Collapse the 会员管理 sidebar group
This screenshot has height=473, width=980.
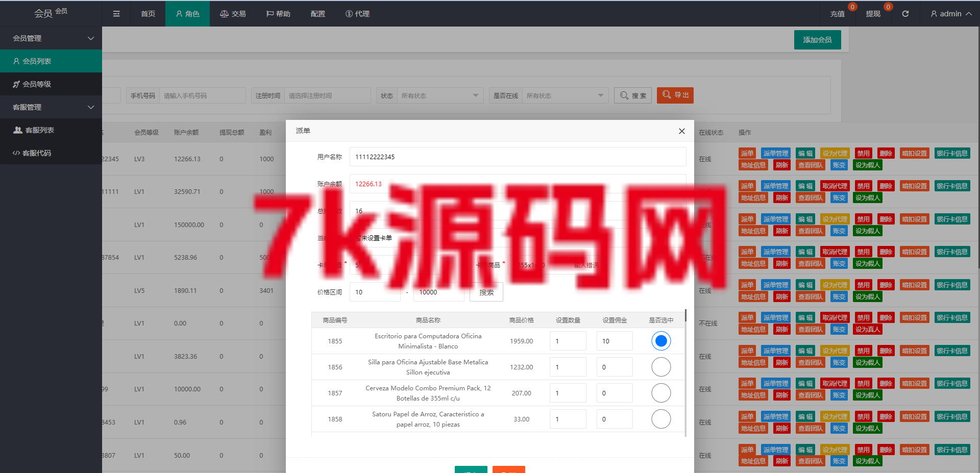[x=51, y=38]
